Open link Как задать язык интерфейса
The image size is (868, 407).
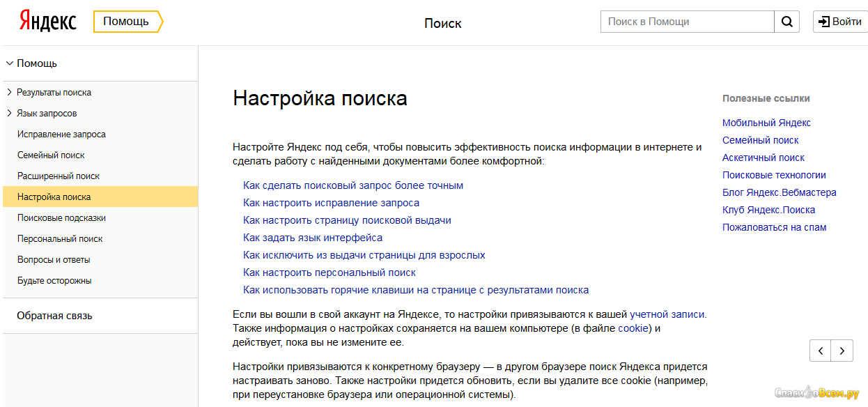(x=313, y=238)
